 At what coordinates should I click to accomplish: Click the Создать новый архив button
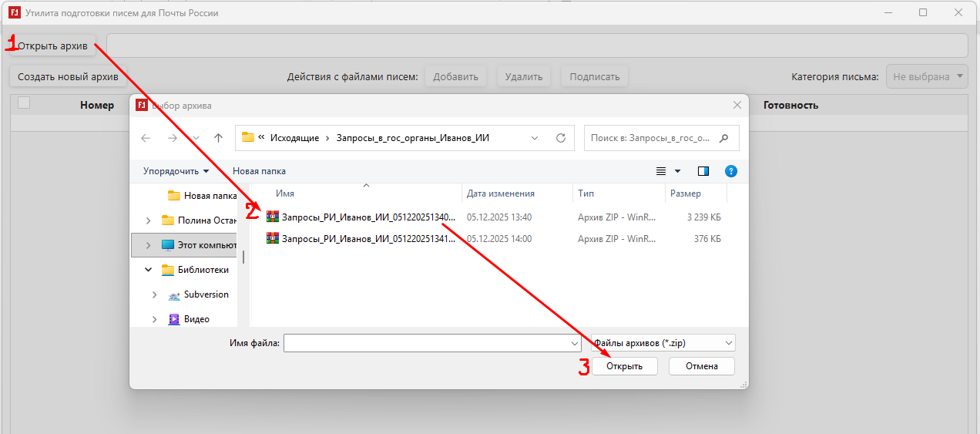pyautogui.click(x=68, y=76)
